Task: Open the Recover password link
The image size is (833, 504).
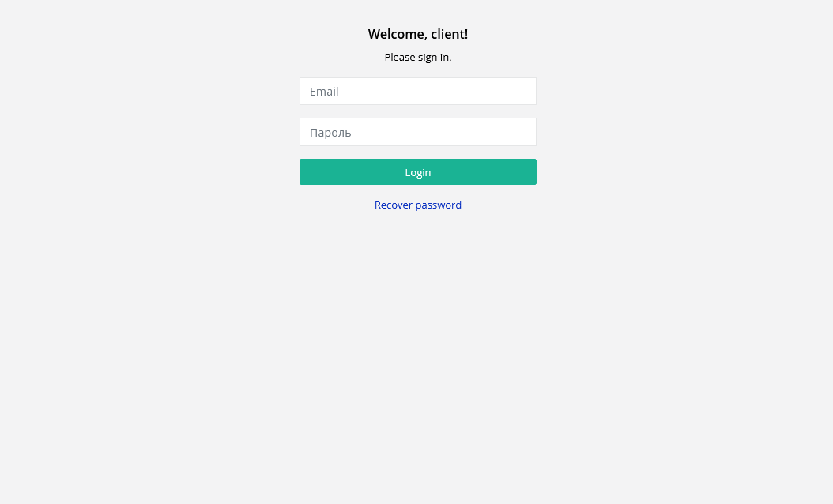Action: tap(417, 205)
